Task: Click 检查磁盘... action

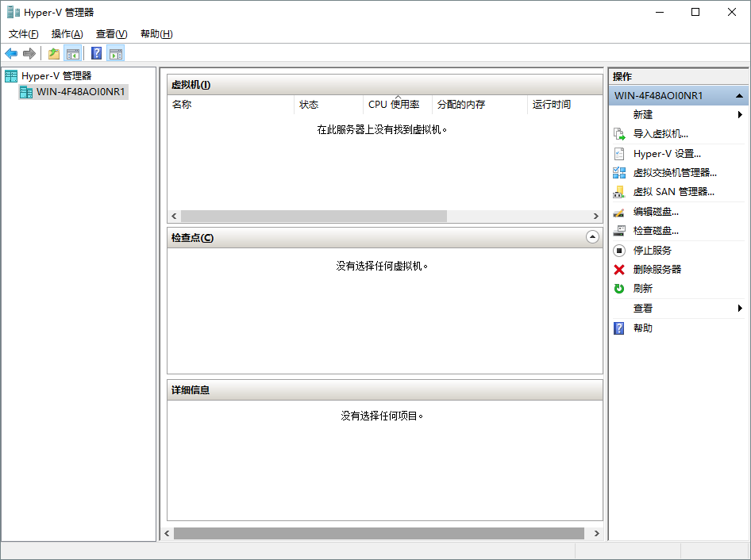Action: pyautogui.click(x=656, y=231)
